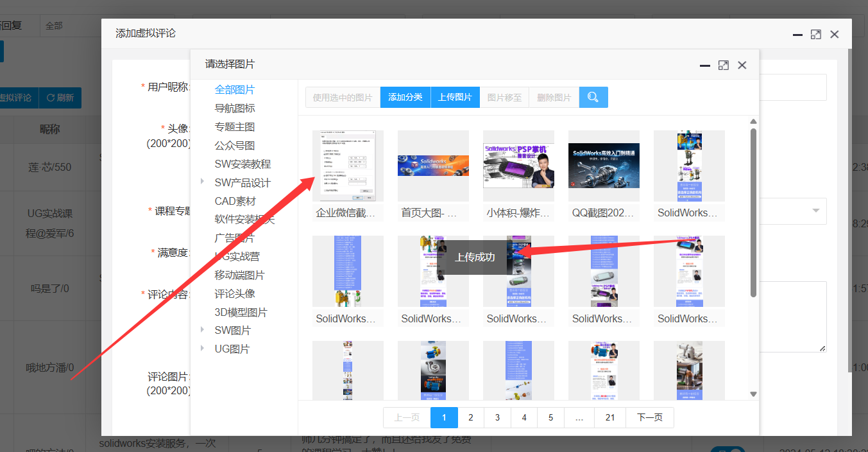Jump to page 21 of images
This screenshot has height=452, width=868.
pos(610,417)
